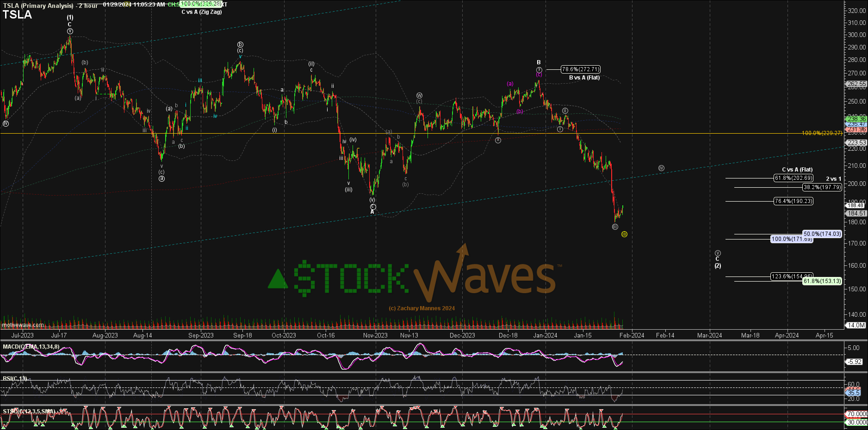Select the 123.6%(154.96) extension label

[792, 276]
